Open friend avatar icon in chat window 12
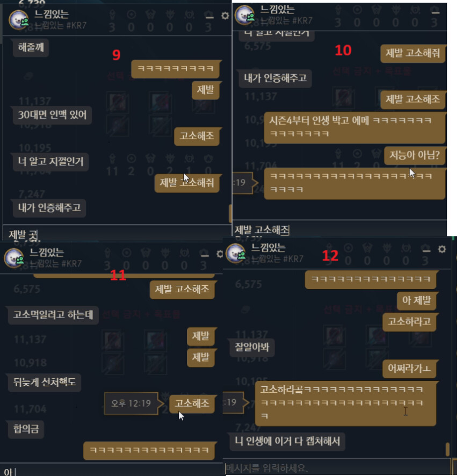This screenshot has width=462, height=476. [236, 253]
